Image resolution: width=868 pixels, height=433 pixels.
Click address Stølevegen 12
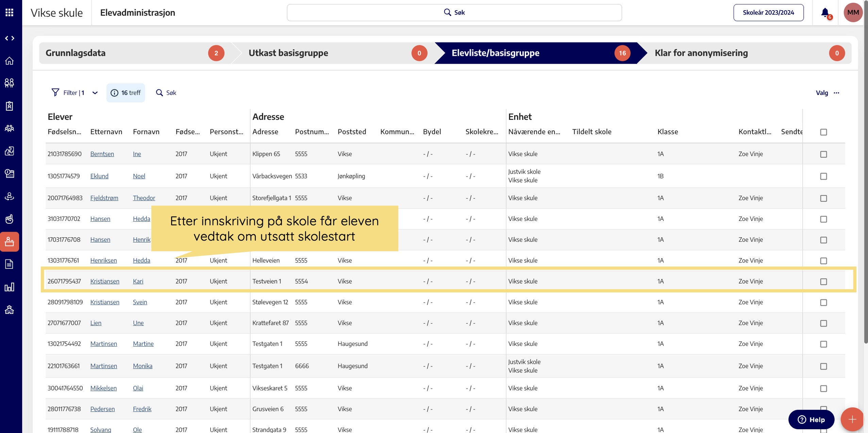point(270,302)
